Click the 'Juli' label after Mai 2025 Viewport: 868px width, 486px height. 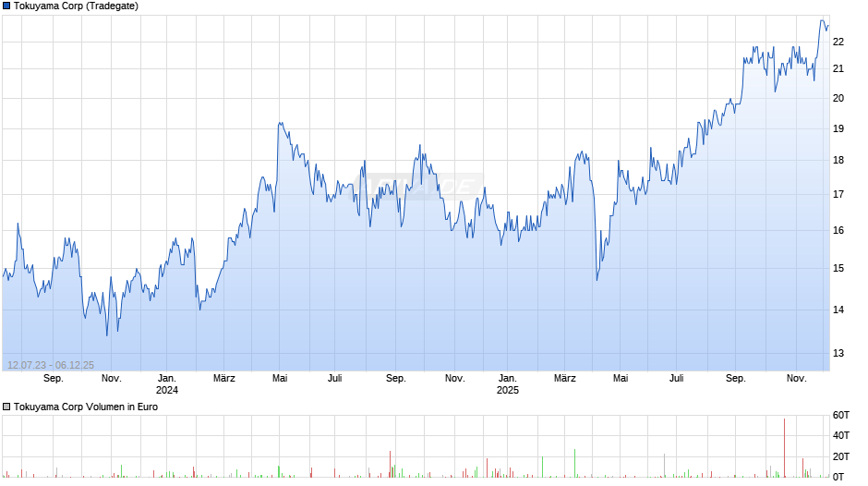point(677,379)
